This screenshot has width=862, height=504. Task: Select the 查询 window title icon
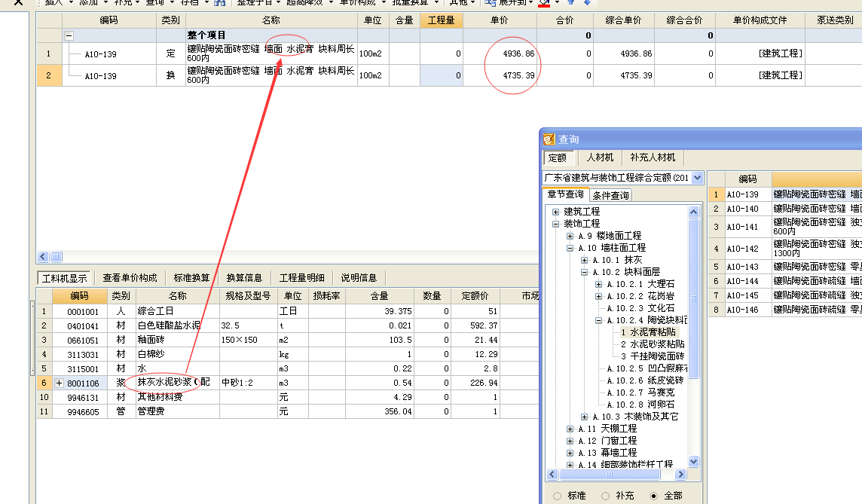(x=549, y=139)
